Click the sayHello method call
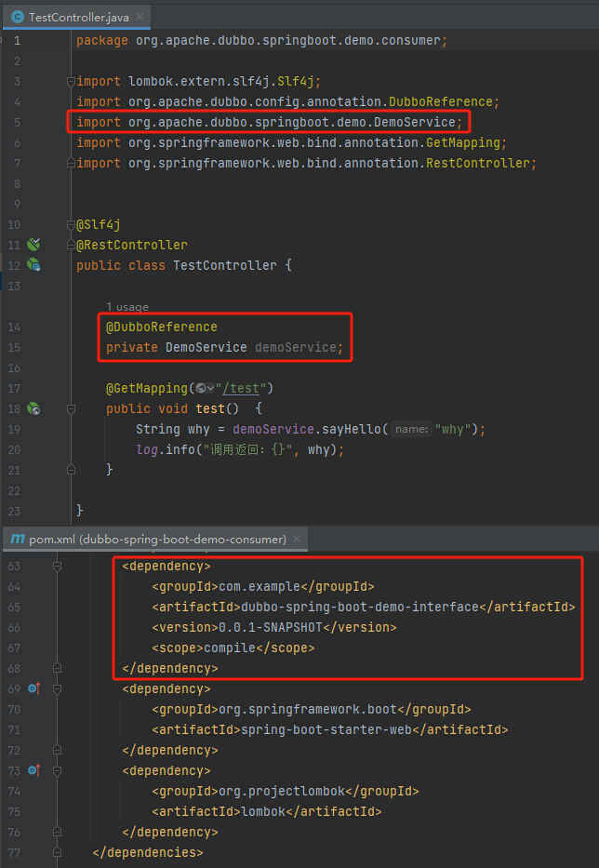Viewport: 599px width, 868px height. [352, 429]
